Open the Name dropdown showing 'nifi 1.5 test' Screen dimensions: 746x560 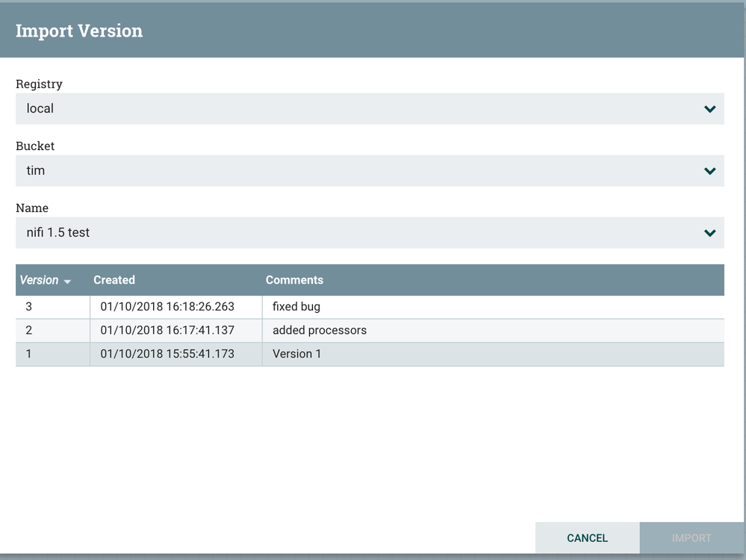coord(370,232)
